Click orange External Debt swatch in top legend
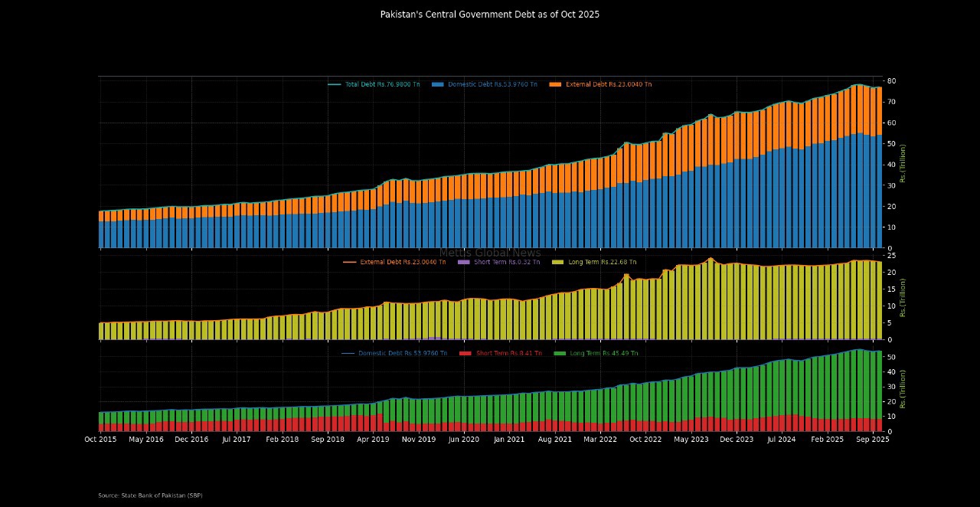 tap(556, 84)
